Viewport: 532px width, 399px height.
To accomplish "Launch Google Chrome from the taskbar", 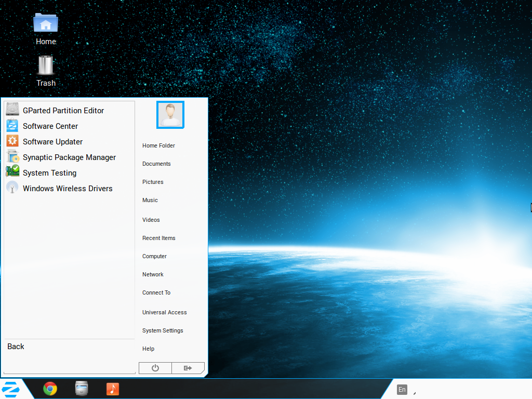I will [50, 389].
